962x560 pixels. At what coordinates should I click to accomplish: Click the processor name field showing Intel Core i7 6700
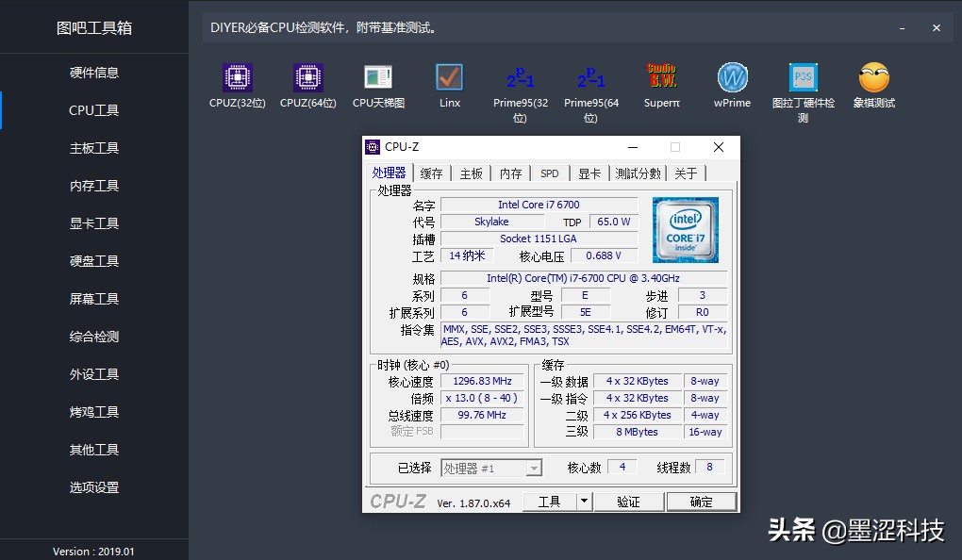coord(539,204)
